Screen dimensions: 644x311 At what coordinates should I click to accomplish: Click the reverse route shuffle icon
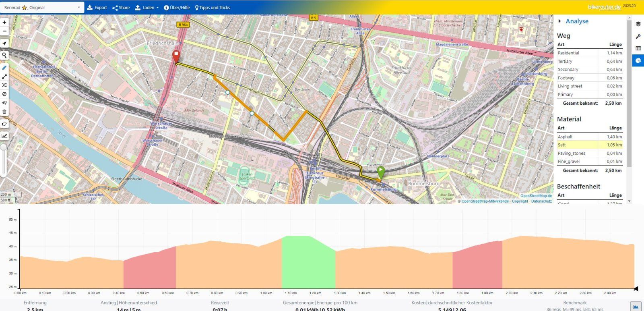pos(4,85)
